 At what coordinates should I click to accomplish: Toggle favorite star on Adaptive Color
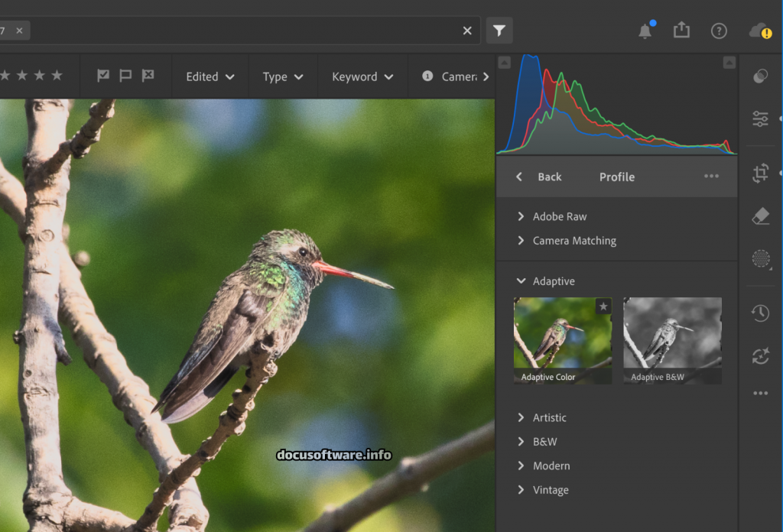pos(603,307)
